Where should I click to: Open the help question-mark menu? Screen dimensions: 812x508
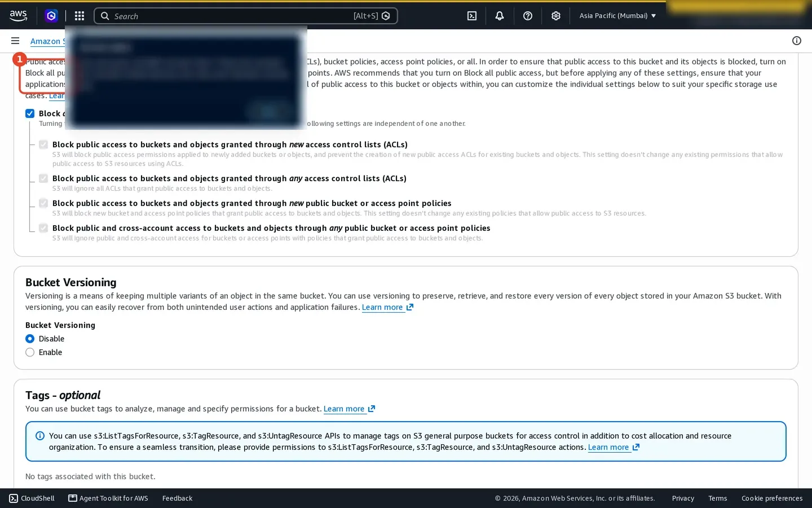[x=528, y=16]
